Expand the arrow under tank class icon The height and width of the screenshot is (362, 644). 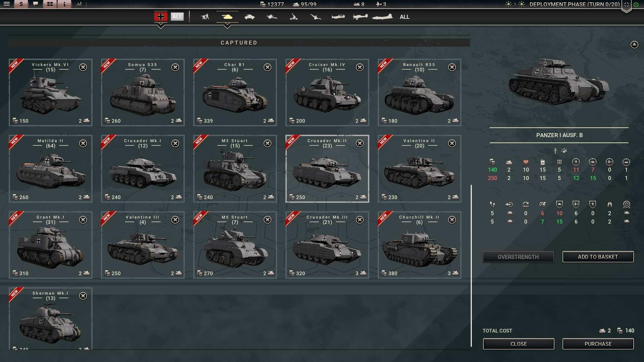click(x=227, y=26)
